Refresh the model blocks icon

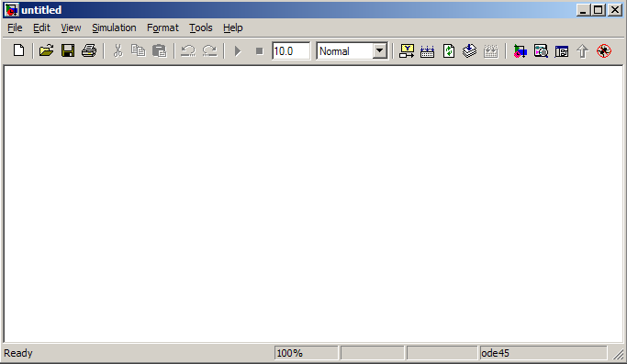pyautogui.click(x=449, y=51)
